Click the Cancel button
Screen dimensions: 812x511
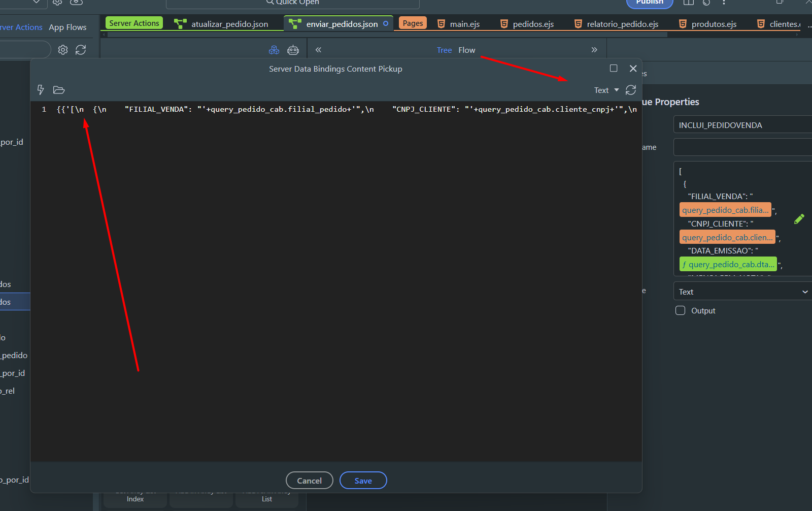309,481
